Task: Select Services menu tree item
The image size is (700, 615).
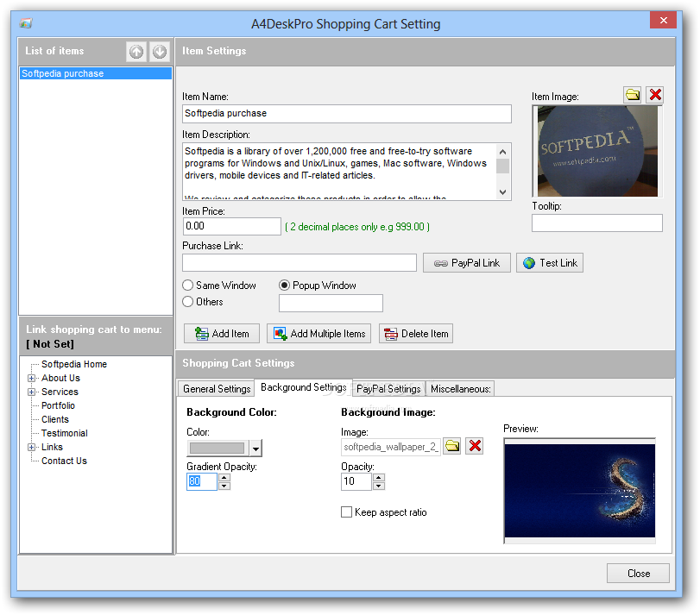Action: pyautogui.click(x=60, y=392)
